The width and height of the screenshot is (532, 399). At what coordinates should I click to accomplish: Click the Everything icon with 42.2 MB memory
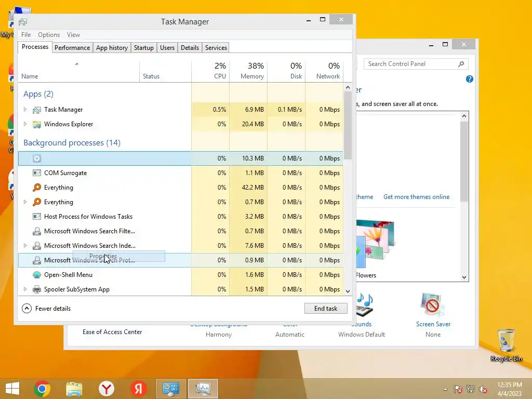point(37,187)
